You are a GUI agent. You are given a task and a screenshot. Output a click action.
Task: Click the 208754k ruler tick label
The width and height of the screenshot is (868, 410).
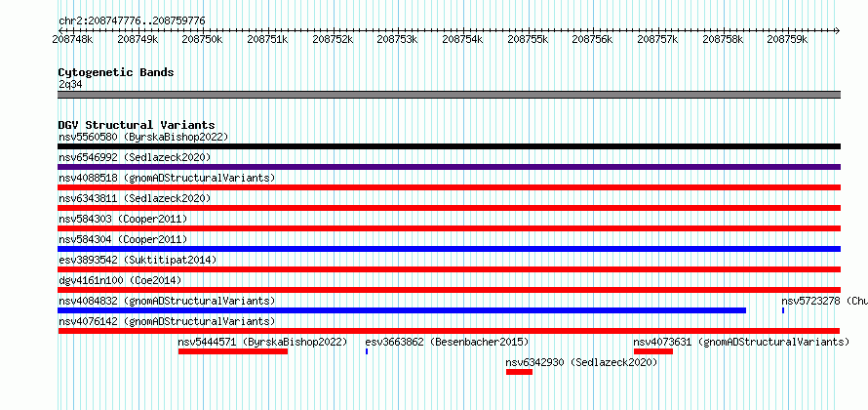463,39
